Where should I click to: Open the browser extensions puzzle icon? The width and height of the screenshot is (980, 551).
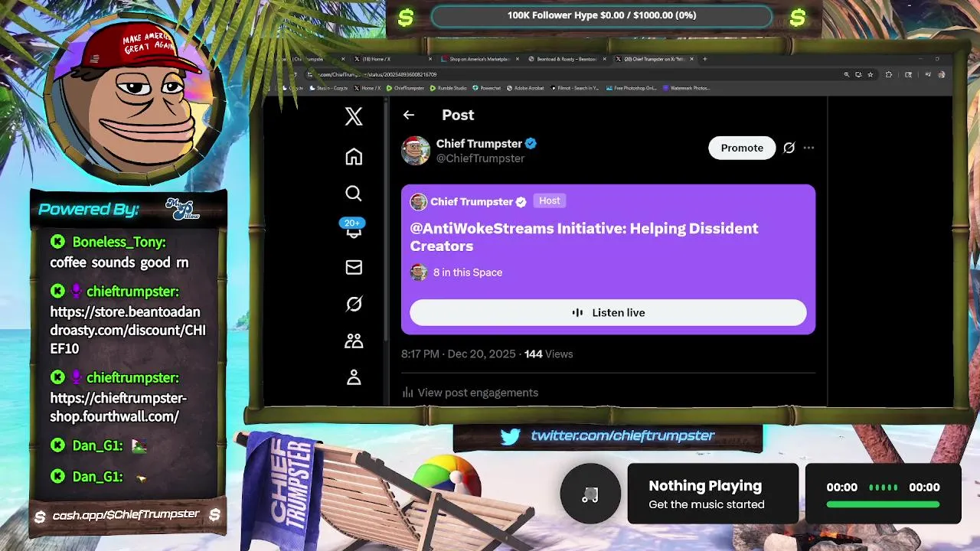889,74
